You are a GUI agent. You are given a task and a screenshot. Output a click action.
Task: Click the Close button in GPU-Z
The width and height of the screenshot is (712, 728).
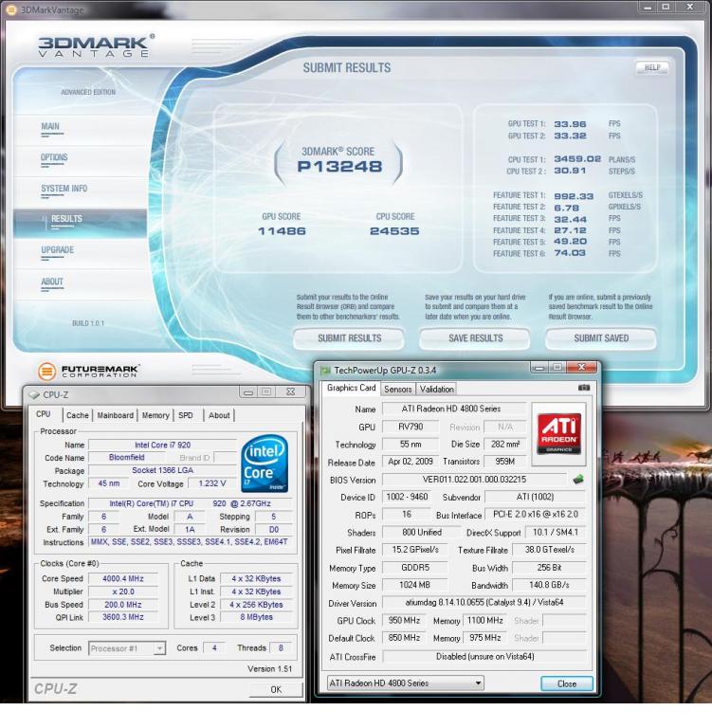(567, 683)
